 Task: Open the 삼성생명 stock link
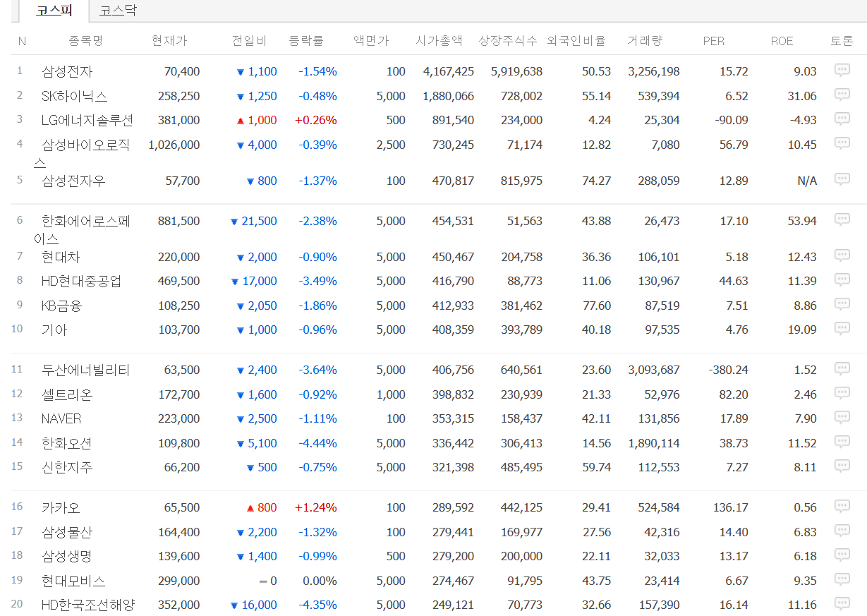(x=66, y=556)
